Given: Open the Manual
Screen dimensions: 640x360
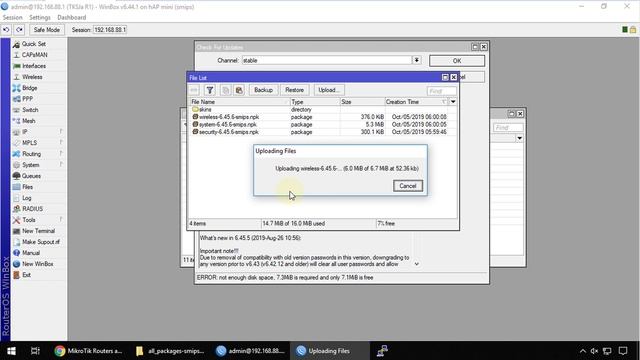Looking at the screenshot, I should [31, 253].
